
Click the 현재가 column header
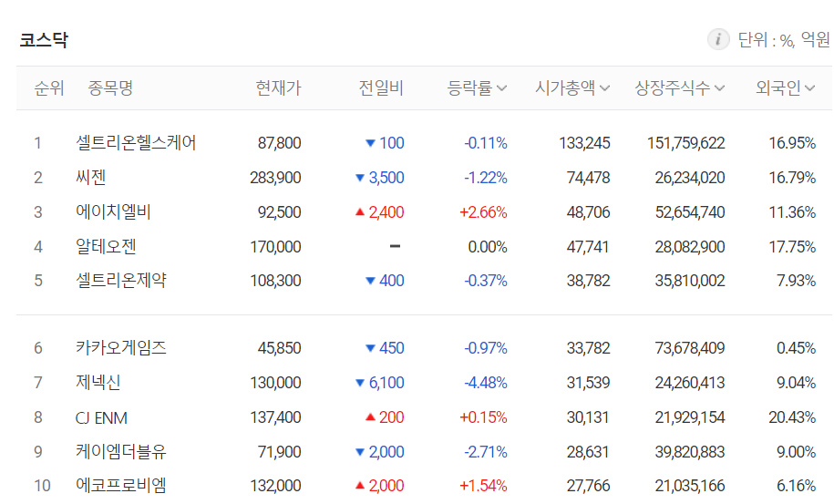pos(278,87)
